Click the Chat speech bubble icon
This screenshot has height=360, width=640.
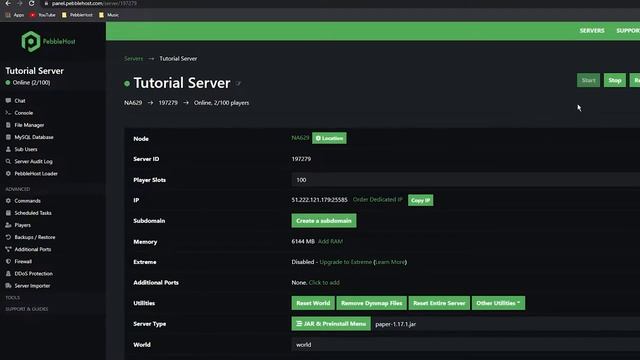(8, 100)
